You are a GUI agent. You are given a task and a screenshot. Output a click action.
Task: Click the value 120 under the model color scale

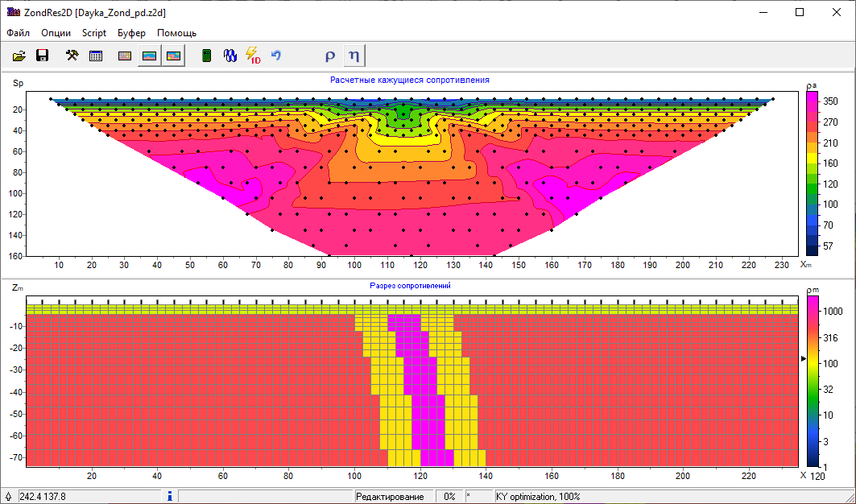click(x=817, y=477)
